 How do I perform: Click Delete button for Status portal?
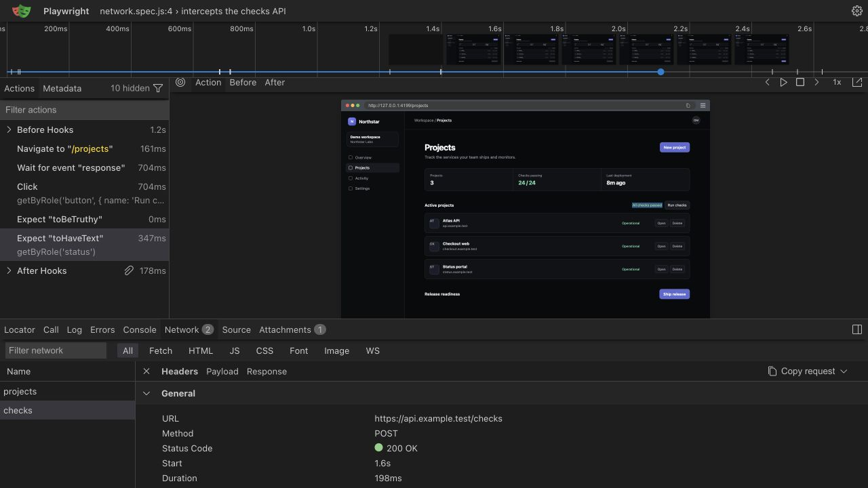pyautogui.click(x=677, y=269)
